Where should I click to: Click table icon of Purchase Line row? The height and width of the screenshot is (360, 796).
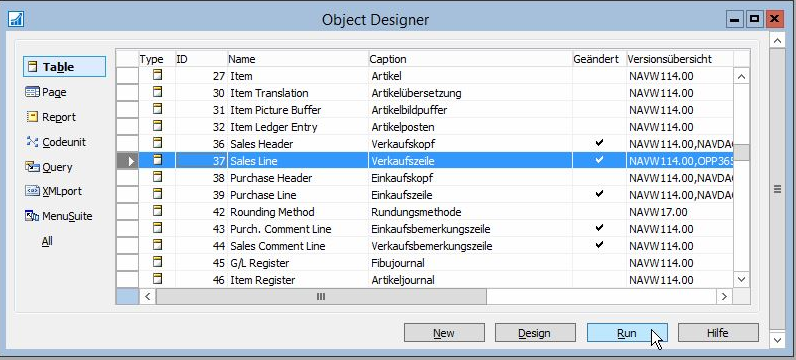click(158, 194)
